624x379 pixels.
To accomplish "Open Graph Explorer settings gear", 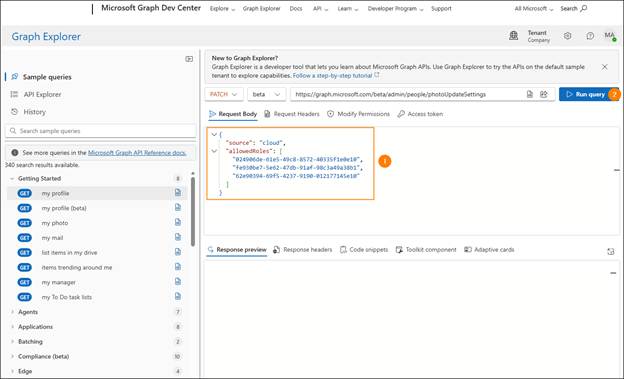I will (x=567, y=36).
